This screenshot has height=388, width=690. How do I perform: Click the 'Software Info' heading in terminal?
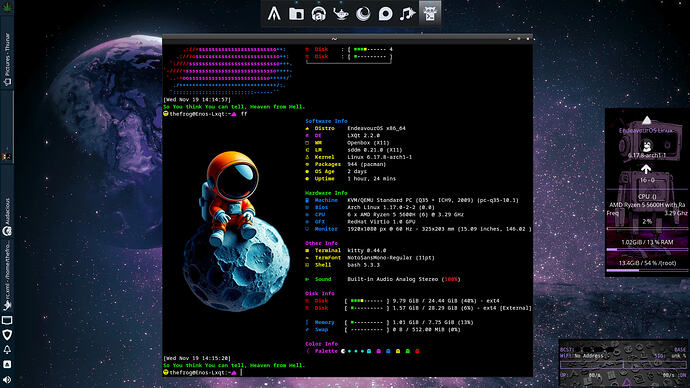pos(326,121)
